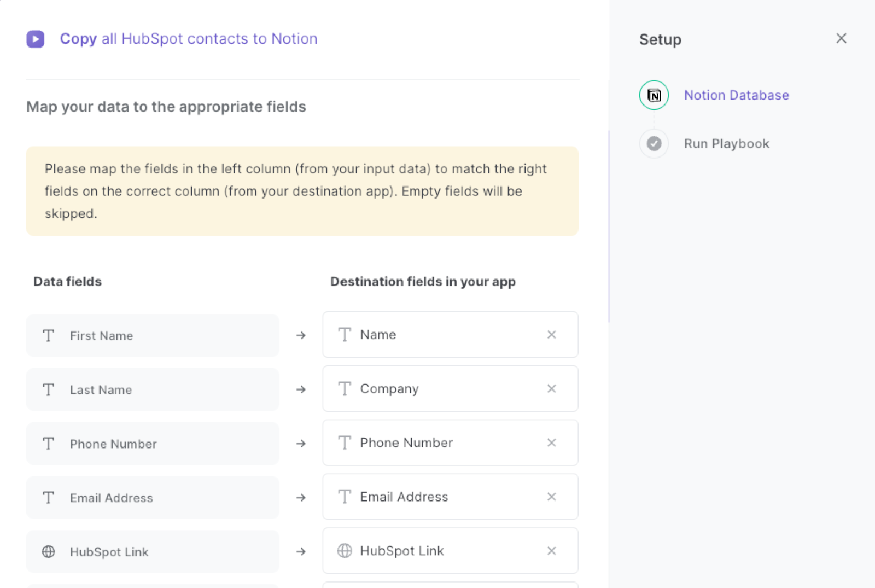Click the arrow in the HubSpot Link row
875x588 pixels.
point(301,552)
